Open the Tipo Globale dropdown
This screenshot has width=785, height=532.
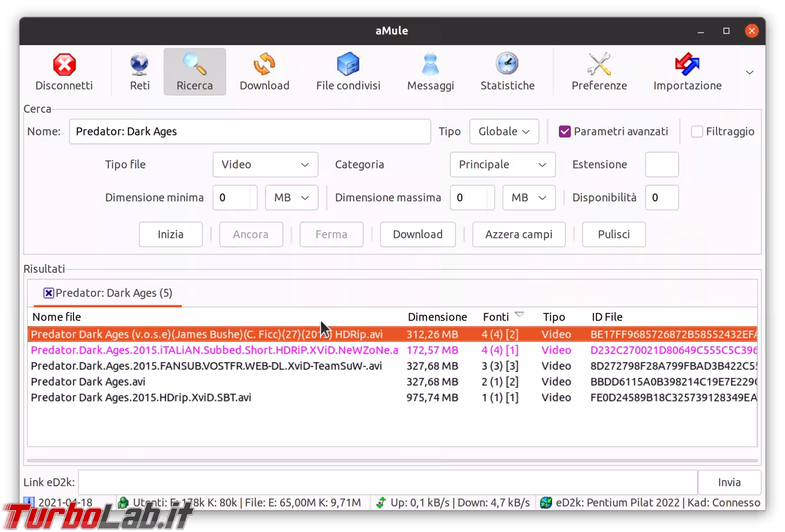(504, 132)
